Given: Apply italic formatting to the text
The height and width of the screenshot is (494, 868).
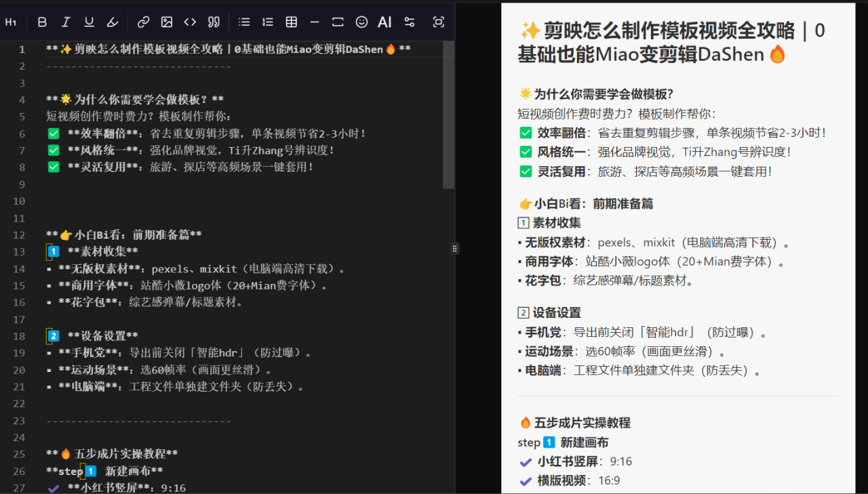Looking at the screenshot, I should coord(66,22).
